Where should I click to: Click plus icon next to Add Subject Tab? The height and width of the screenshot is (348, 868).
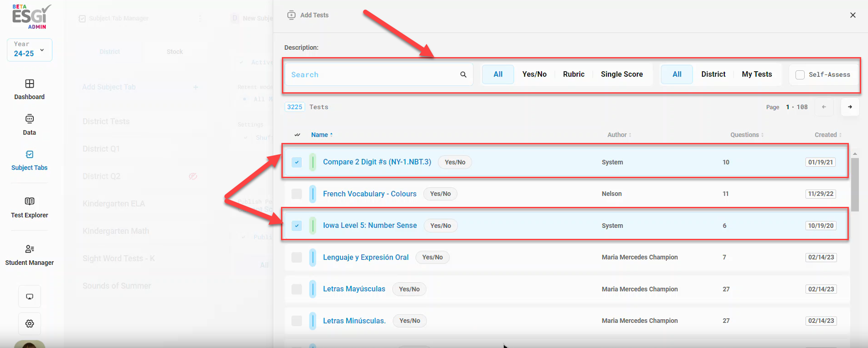point(195,87)
